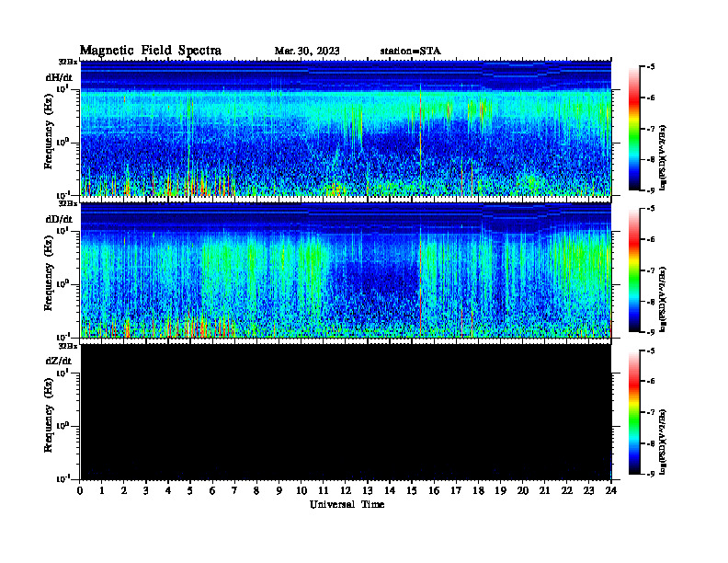
Task: Click hour tick label "10" on time axis
Action: (301, 490)
